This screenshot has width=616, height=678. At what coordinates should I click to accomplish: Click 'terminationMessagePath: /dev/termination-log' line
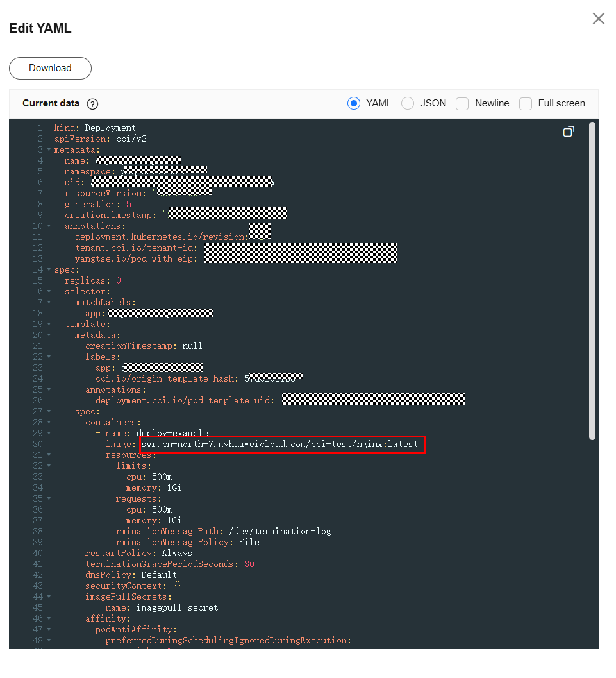(x=219, y=531)
